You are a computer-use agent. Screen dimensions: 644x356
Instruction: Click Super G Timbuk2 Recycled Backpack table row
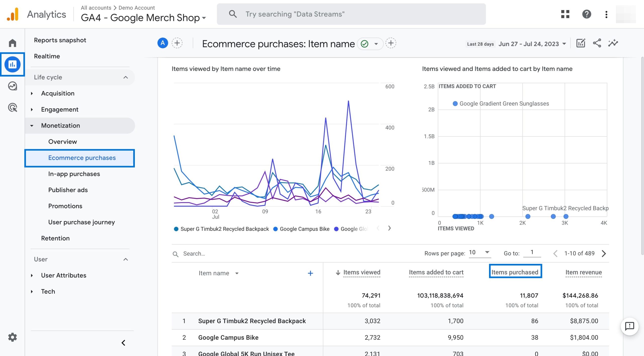pyautogui.click(x=390, y=321)
